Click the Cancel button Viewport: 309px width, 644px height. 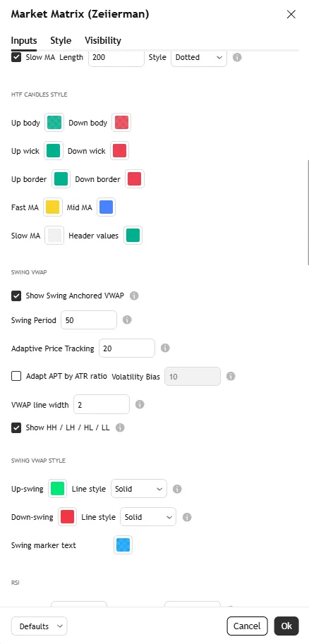tap(247, 626)
